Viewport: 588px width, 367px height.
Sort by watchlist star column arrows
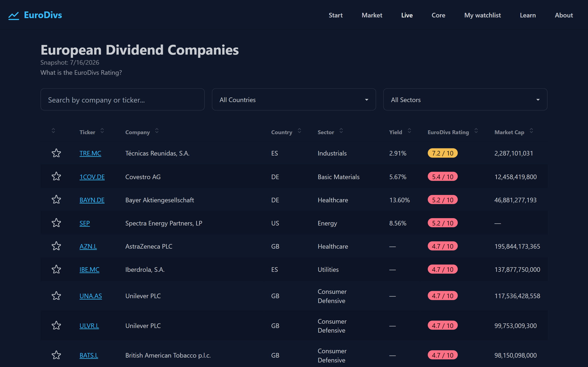53,131
